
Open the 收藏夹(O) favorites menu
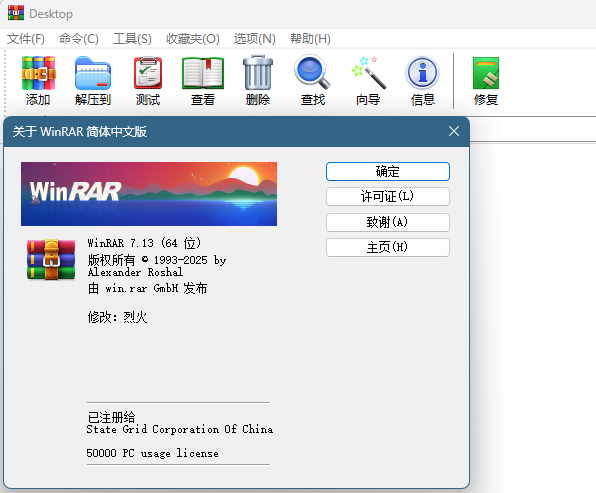coord(193,39)
